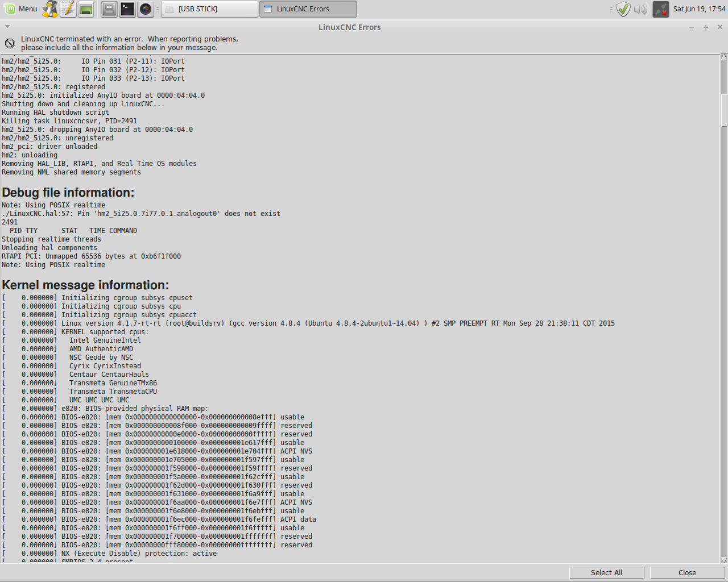728x582 pixels.
Task: Select the LinuxCNC Errors taskbar entry
Action: click(308, 9)
